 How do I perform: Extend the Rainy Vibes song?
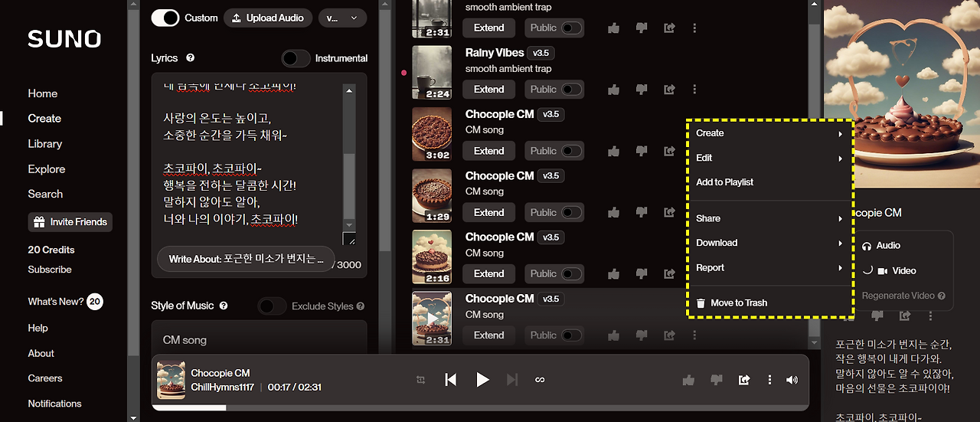[x=488, y=90]
